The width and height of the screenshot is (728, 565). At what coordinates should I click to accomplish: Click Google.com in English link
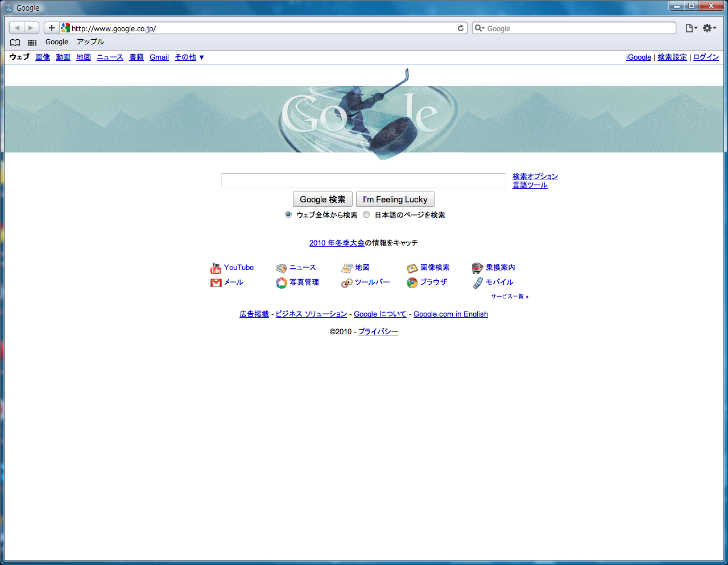[450, 314]
